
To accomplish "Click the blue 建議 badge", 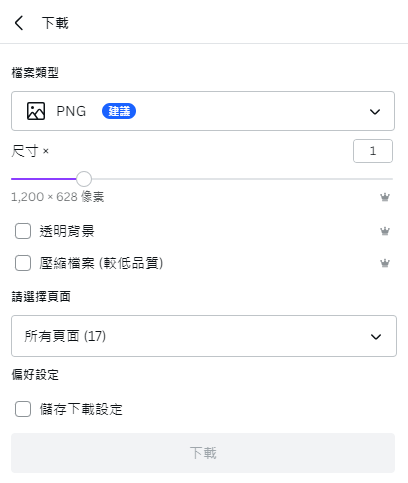I will [x=119, y=111].
